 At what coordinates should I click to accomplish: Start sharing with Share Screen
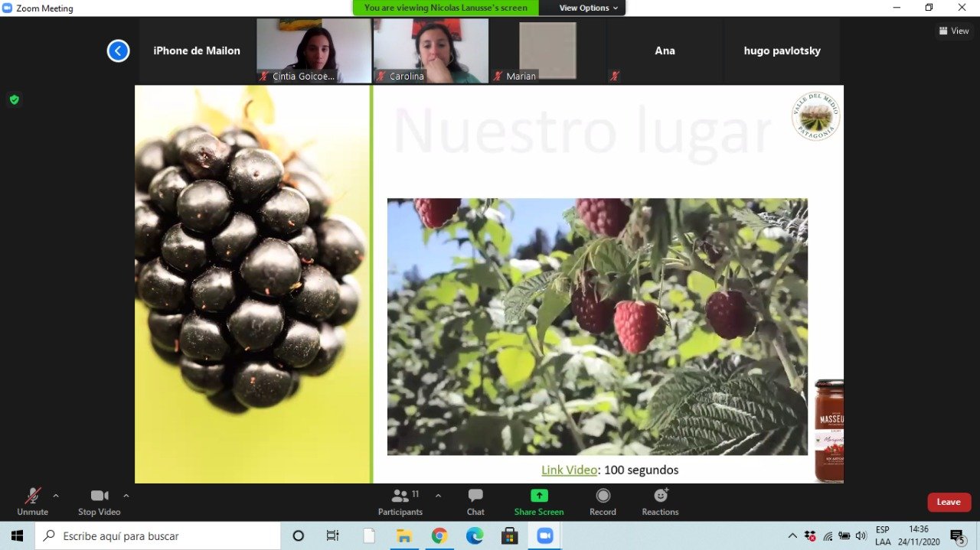(539, 502)
